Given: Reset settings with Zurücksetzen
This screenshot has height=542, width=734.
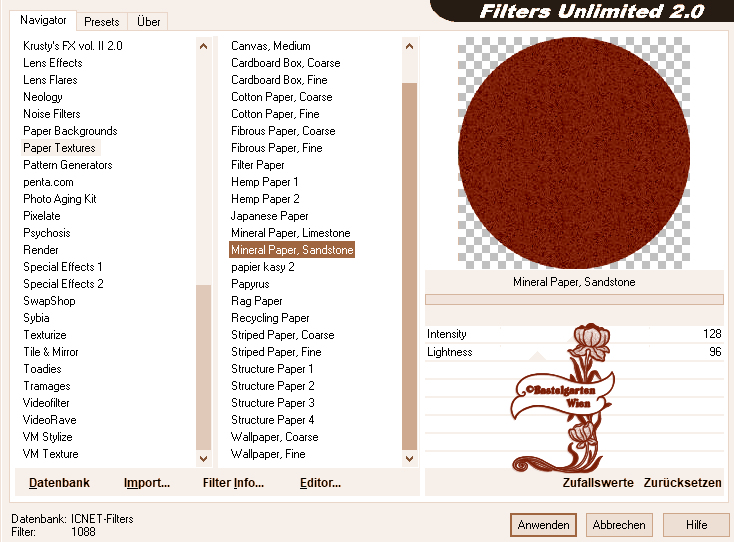Looking at the screenshot, I should click(x=682, y=483).
